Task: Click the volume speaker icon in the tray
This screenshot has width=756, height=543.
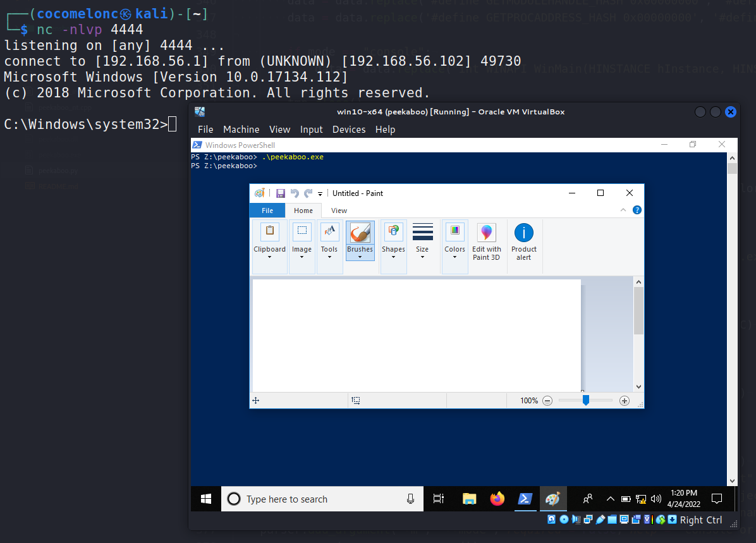Action: point(655,499)
